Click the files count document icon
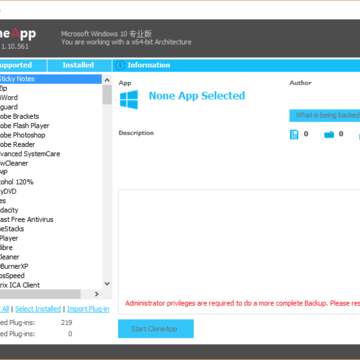Screen dimensions: 360x360 pyautogui.click(x=294, y=134)
